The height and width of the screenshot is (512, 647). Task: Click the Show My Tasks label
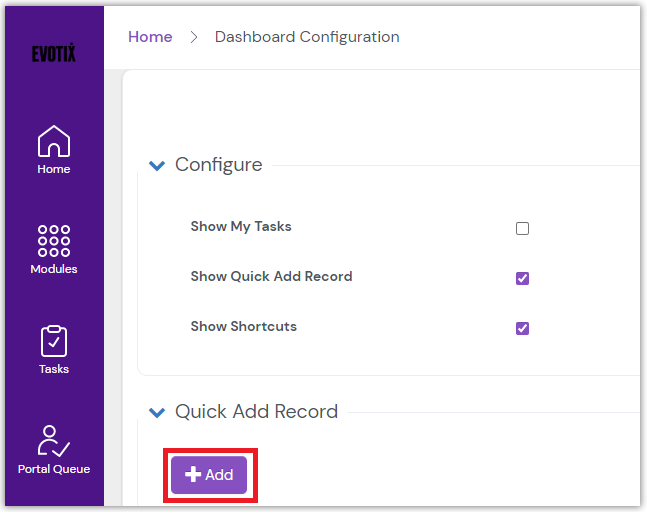click(241, 227)
